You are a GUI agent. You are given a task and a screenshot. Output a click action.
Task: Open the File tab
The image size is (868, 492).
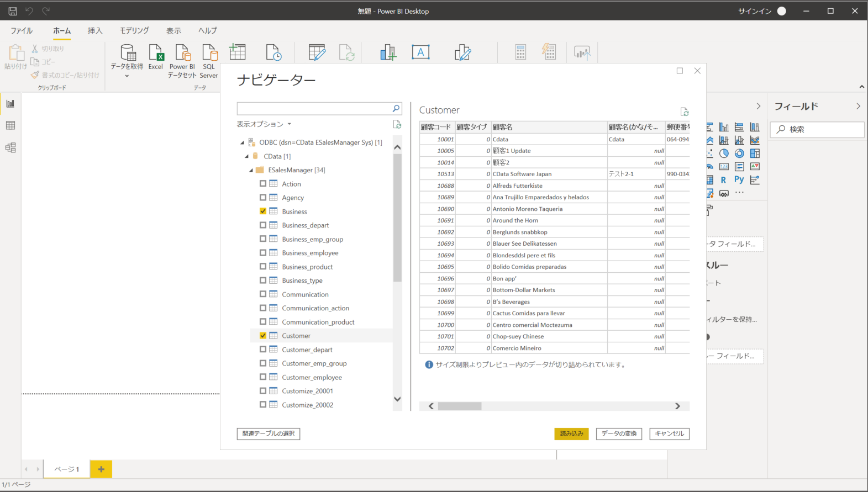click(22, 31)
